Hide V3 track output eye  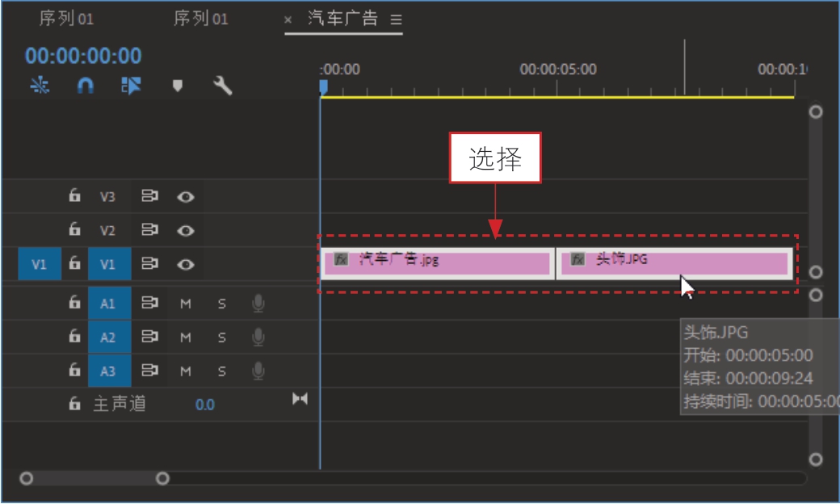point(185,197)
